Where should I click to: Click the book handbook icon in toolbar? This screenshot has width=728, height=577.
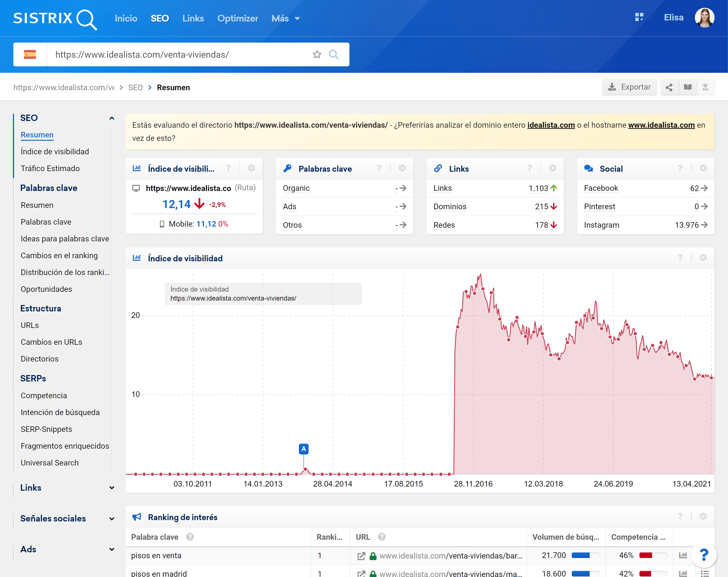point(688,87)
